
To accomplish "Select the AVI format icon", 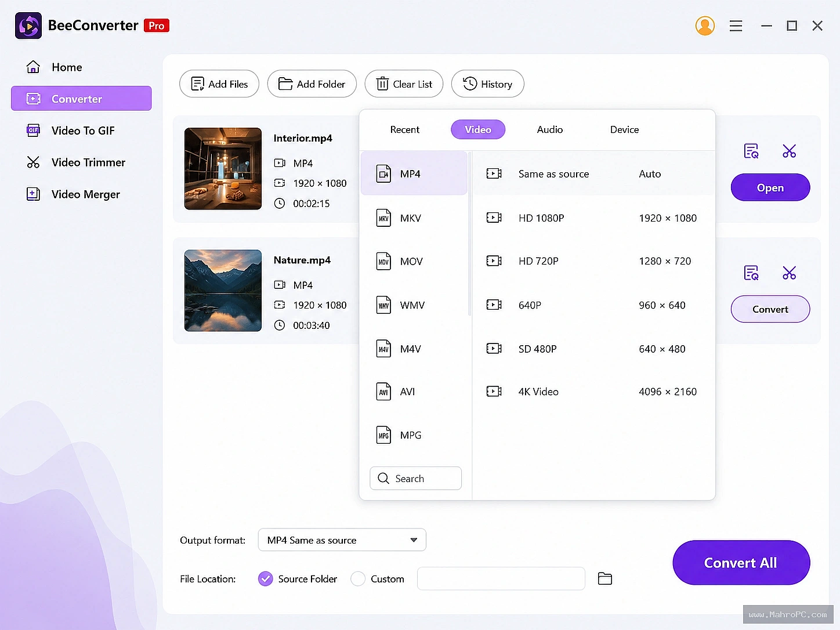I will 383,392.
